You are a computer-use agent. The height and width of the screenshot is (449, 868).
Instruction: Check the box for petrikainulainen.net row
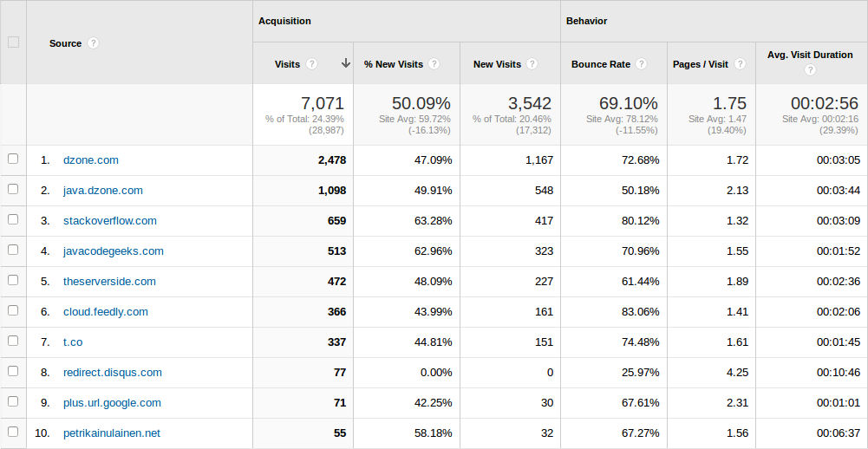13,432
